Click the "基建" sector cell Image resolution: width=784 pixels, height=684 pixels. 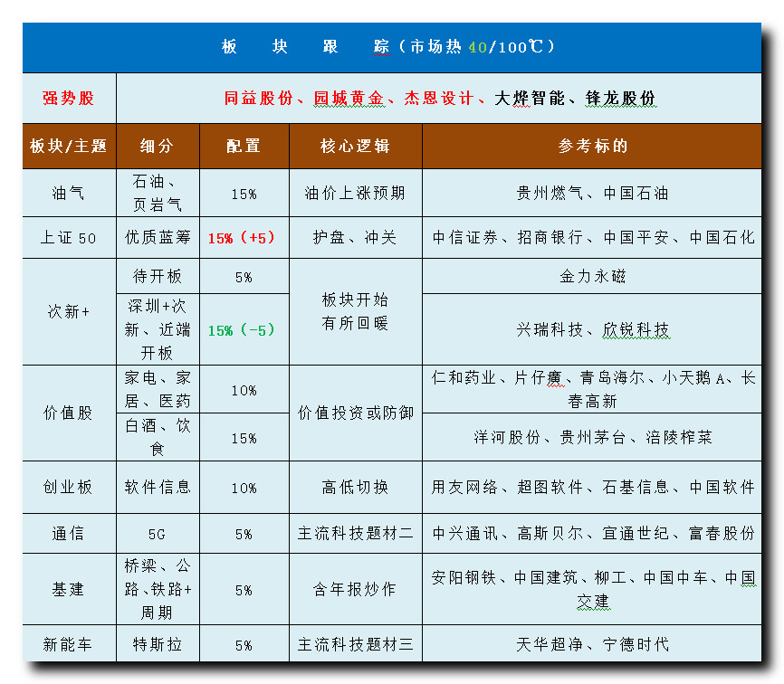[69, 589]
